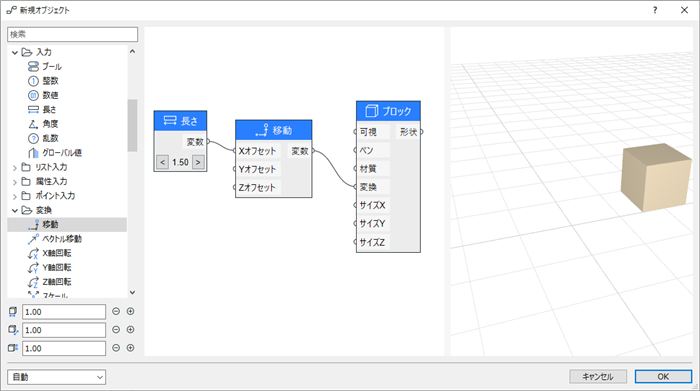Select the ブール input node icon
Screen dimensions: 700x391
pos(33,67)
